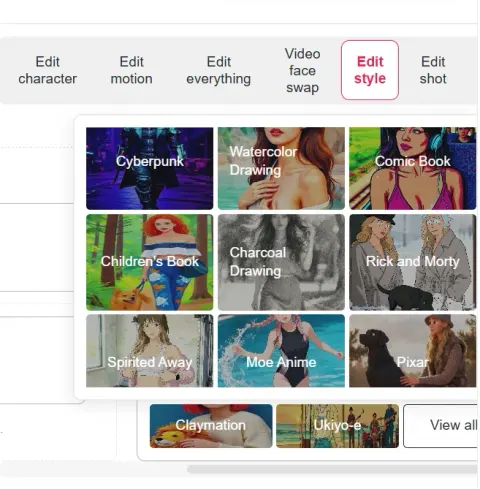Select the Comic Book style
480x489 pixels.
(413, 168)
